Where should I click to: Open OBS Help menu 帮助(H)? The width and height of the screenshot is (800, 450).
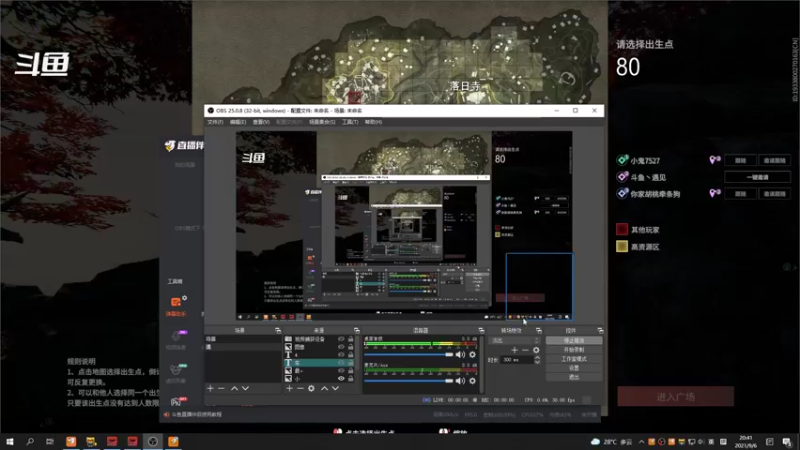(x=373, y=122)
